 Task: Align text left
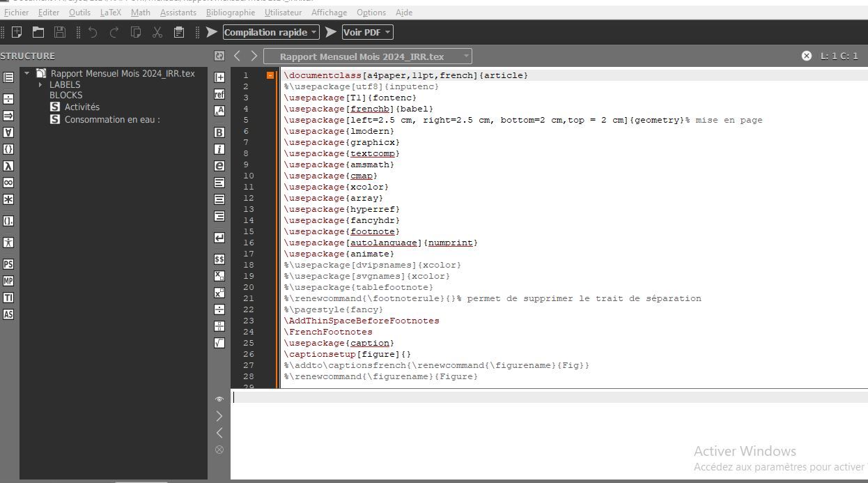219,183
